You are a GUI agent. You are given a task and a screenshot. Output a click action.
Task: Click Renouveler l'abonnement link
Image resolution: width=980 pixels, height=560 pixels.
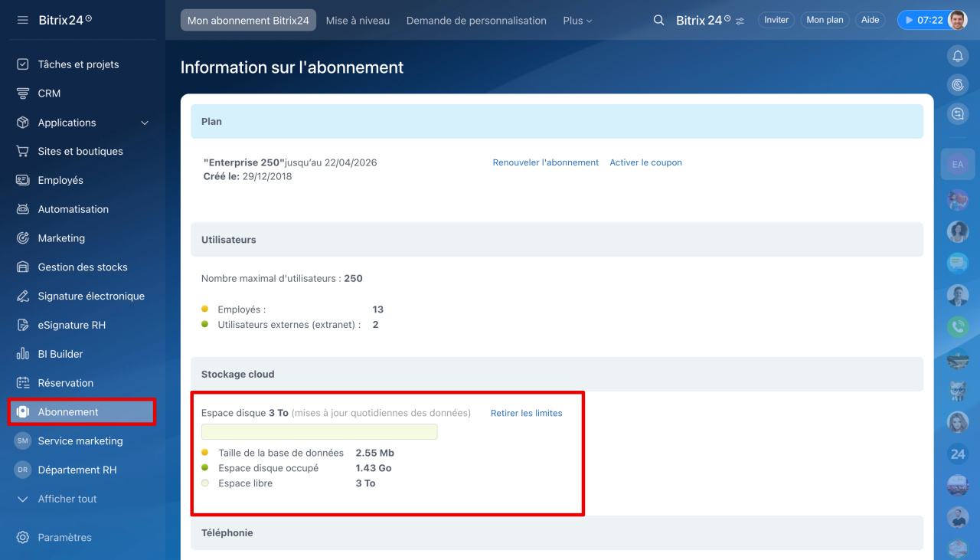click(545, 162)
